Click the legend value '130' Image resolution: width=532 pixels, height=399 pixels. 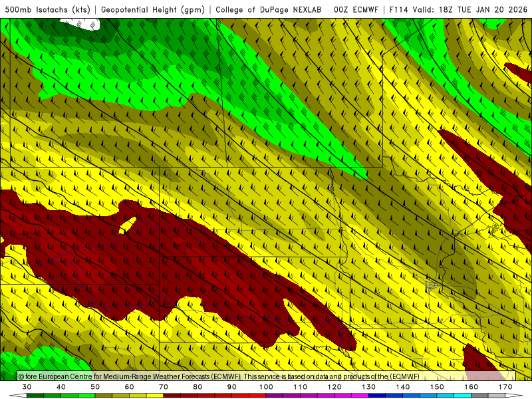(x=369, y=387)
